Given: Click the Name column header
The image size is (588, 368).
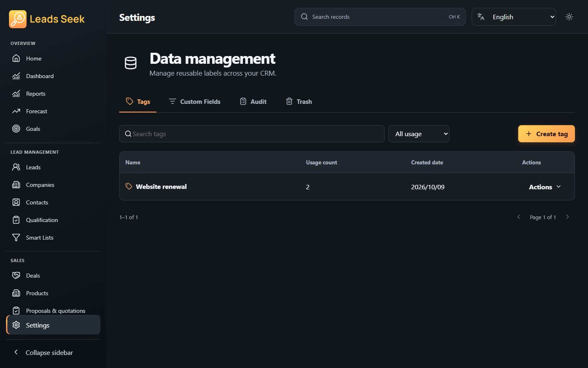Looking at the screenshot, I should 133,162.
